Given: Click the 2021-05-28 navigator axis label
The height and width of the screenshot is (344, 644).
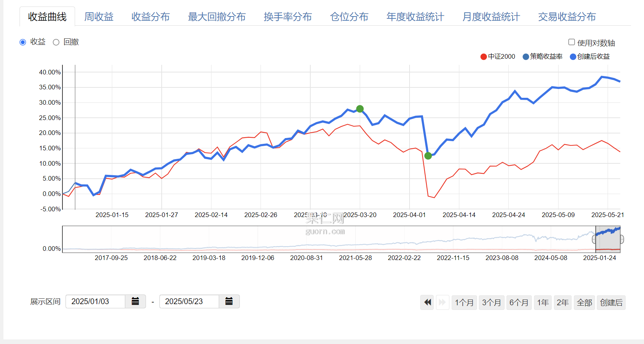Looking at the screenshot, I should click(355, 258).
